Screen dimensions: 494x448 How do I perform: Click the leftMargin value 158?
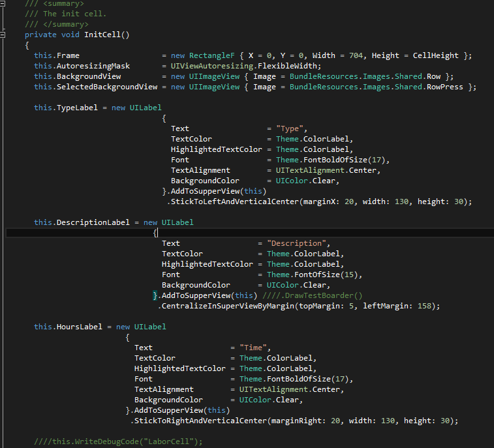tap(424, 306)
